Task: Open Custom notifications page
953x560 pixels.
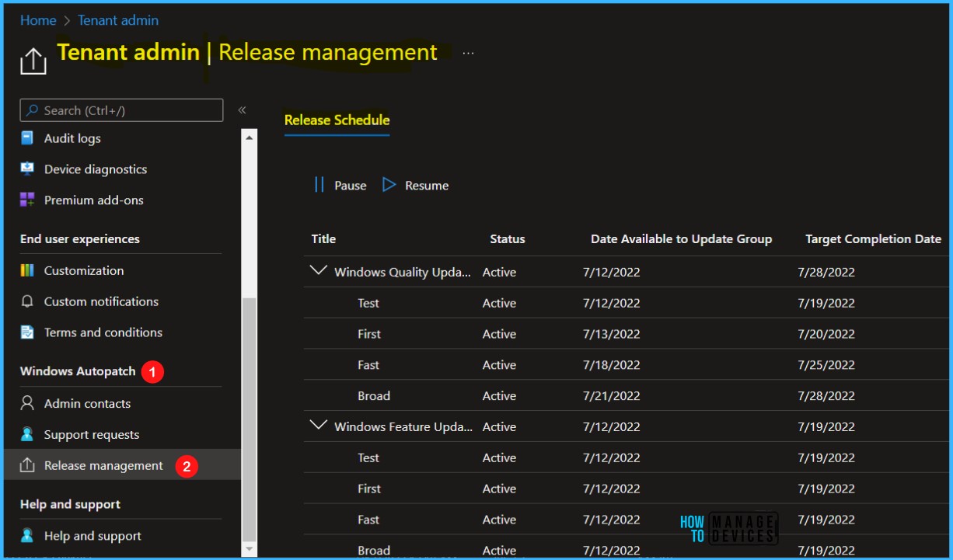Action: (101, 301)
